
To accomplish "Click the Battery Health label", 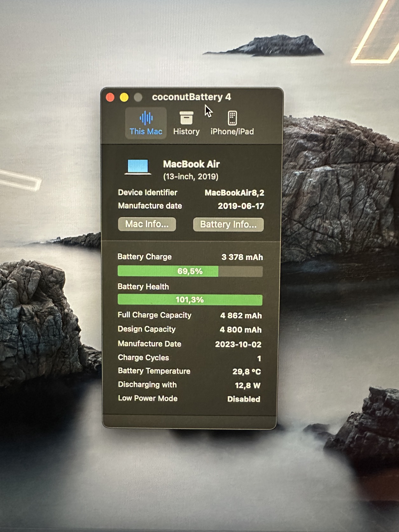I will [x=143, y=287].
